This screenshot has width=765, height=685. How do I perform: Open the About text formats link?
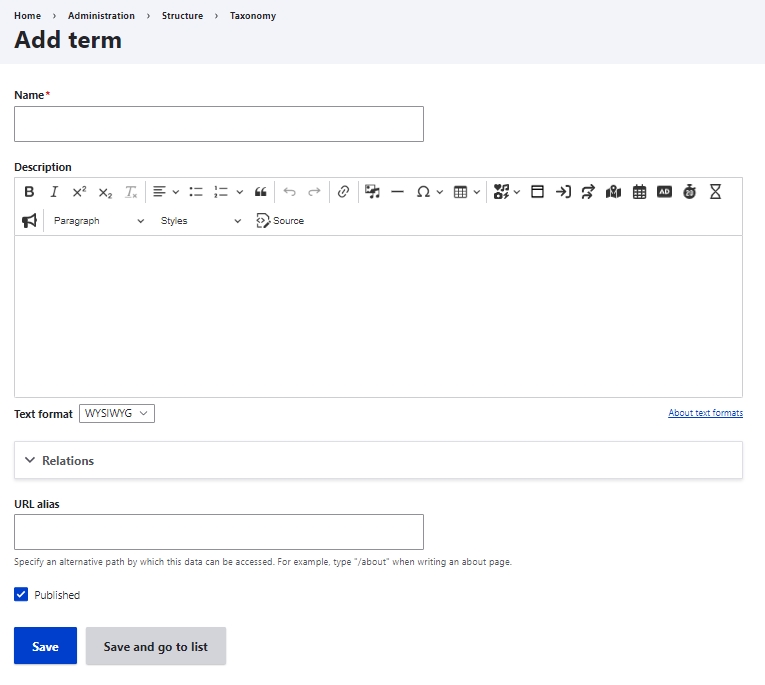705,413
